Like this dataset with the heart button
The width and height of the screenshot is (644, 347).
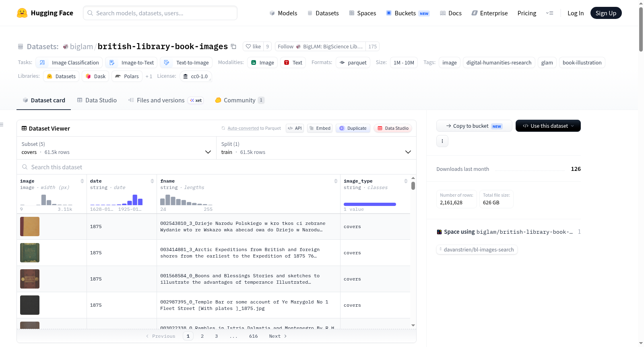[x=253, y=46]
